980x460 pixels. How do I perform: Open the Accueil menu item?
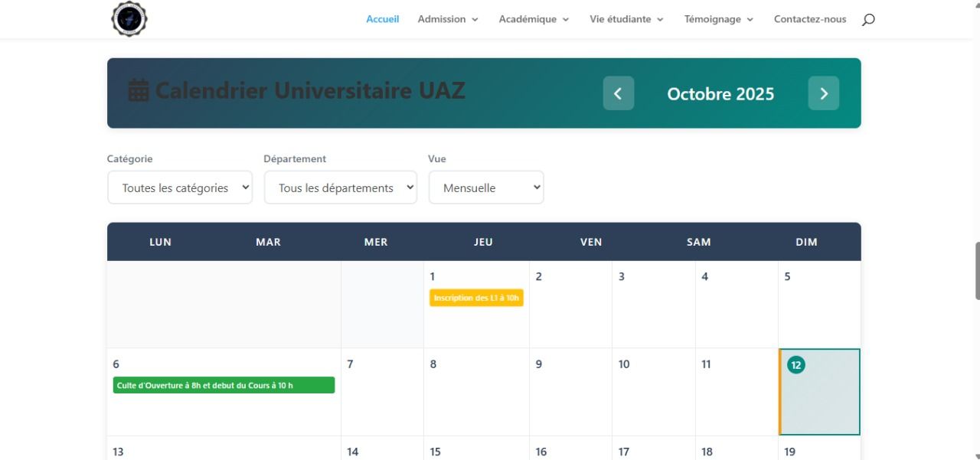382,19
